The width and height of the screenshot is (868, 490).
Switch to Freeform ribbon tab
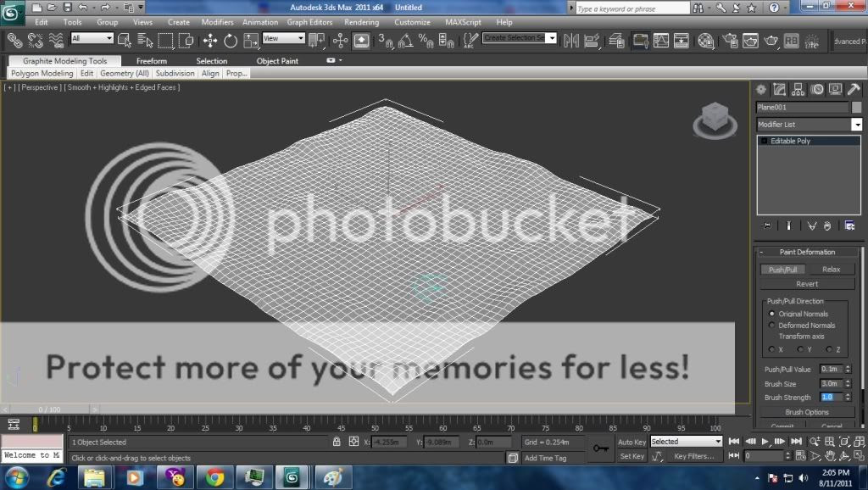(151, 61)
